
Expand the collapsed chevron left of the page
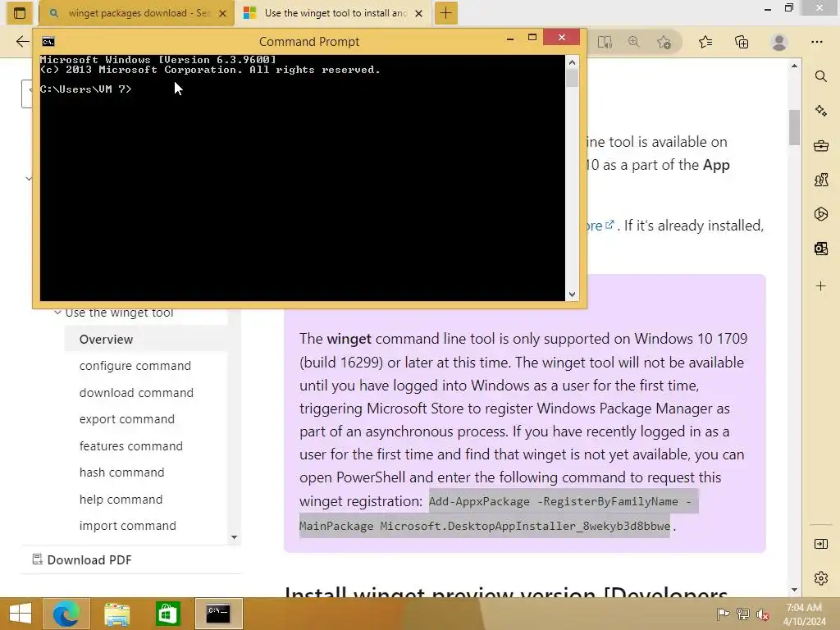point(29,178)
